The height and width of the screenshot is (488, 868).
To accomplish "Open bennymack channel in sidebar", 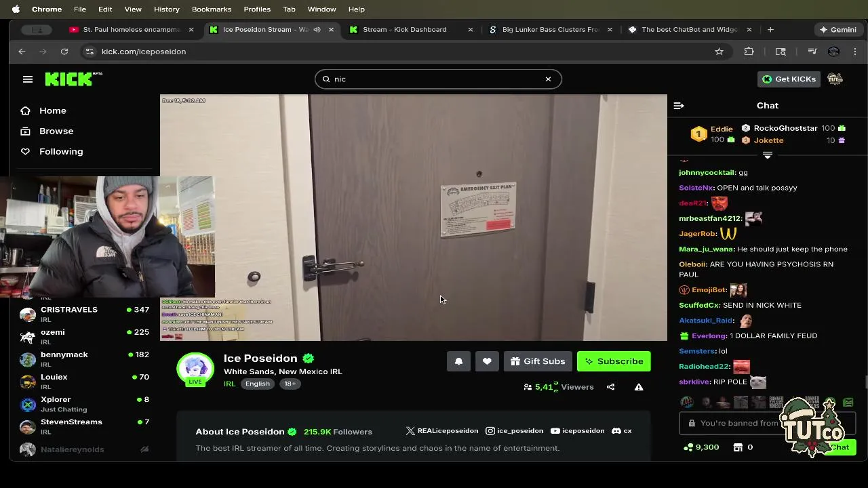I will [x=85, y=359].
